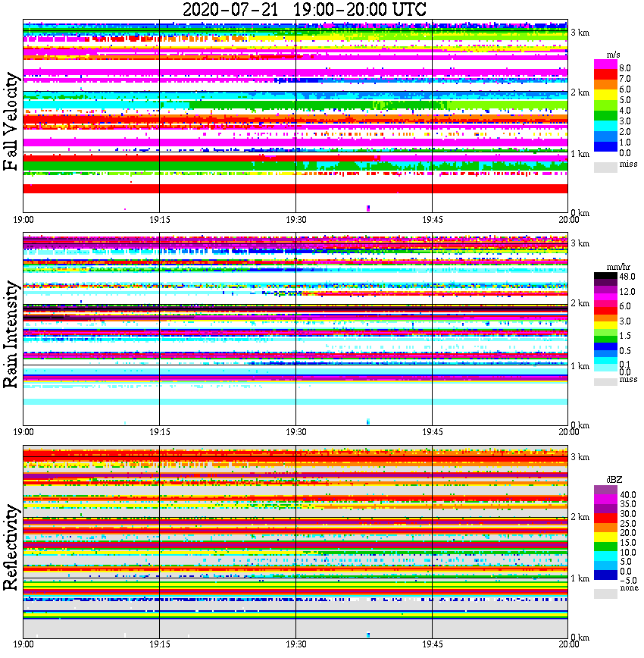Click the "Fall Velocity" vertical axis label
The width and height of the screenshot is (644, 658).
coord(11,121)
